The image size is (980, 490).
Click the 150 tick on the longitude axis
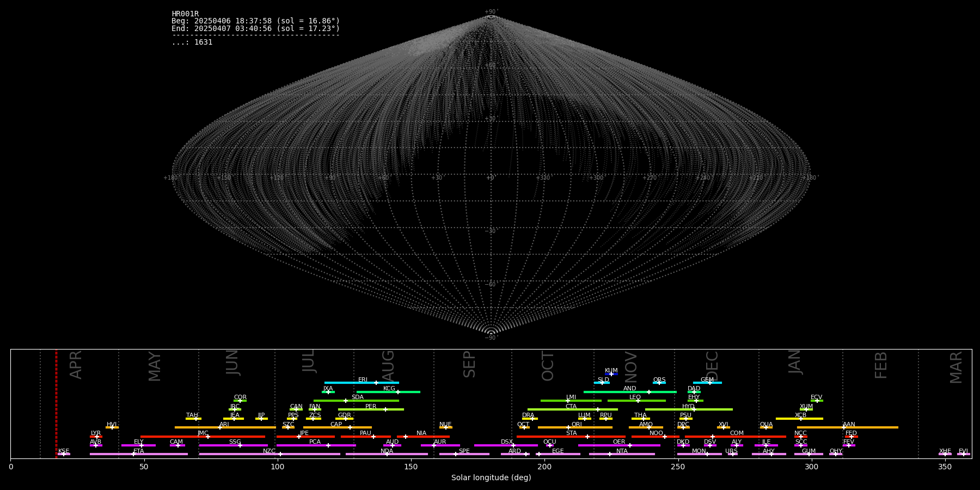(x=411, y=467)
